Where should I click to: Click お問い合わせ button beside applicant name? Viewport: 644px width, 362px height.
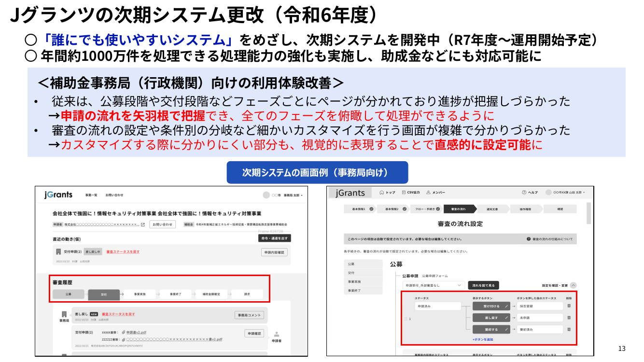[x=162, y=224]
